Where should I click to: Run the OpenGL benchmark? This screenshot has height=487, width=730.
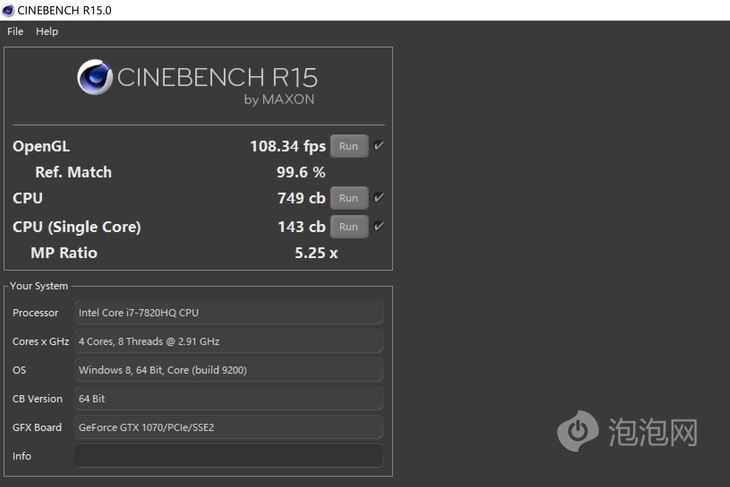tap(349, 146)
